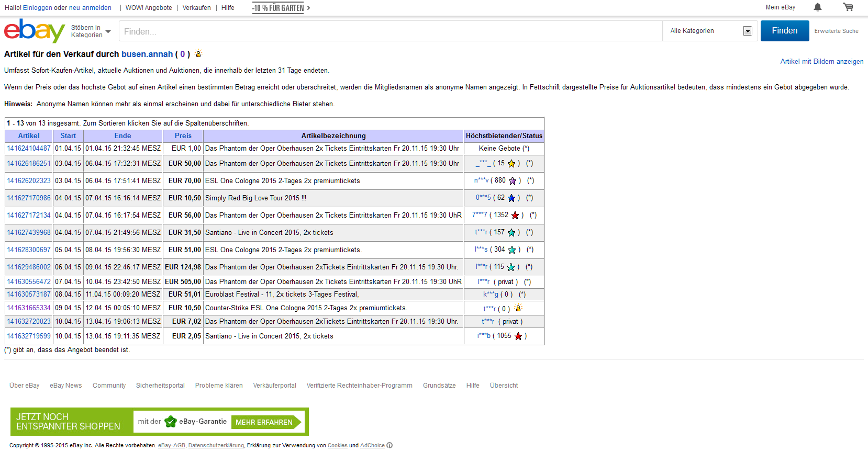This screenshot has height=475, width=868.
Task: Click yellow star next to bidder _***_ (15)
Action: [x=511, y=164]
